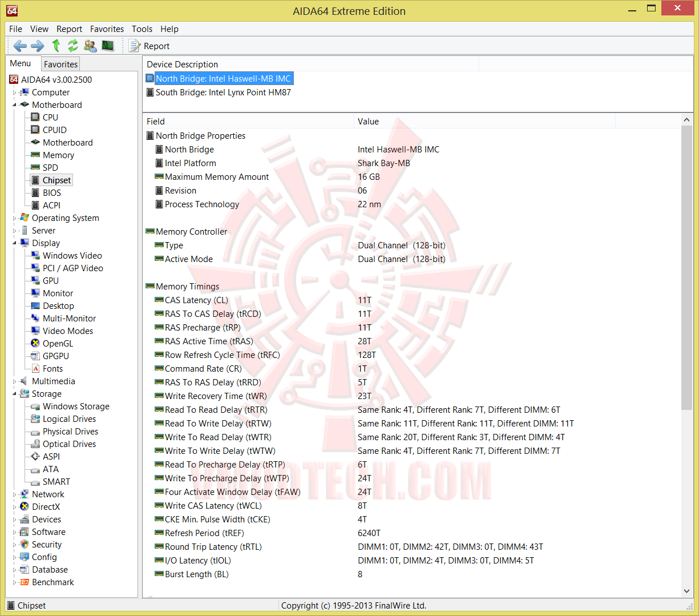The width and height of the screenshot is (699, 616).
Task: Open the Fonts item
Action: (x=52, y=369)
